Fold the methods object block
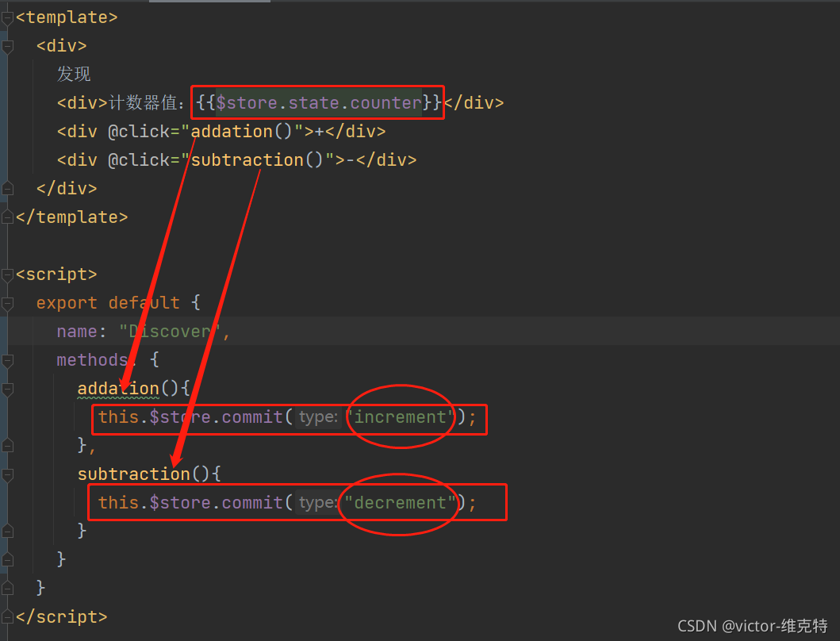This screenshot has height=641, width=840. pos(7,361)
